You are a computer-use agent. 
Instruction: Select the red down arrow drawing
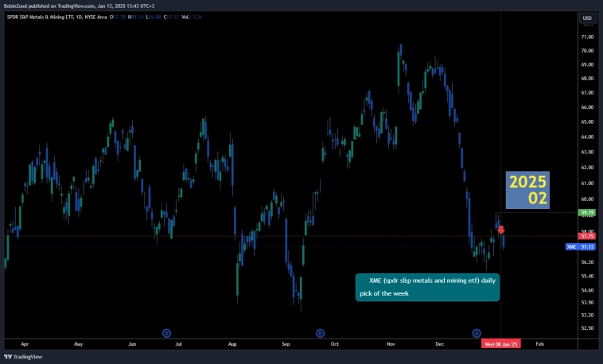(500, 230)
